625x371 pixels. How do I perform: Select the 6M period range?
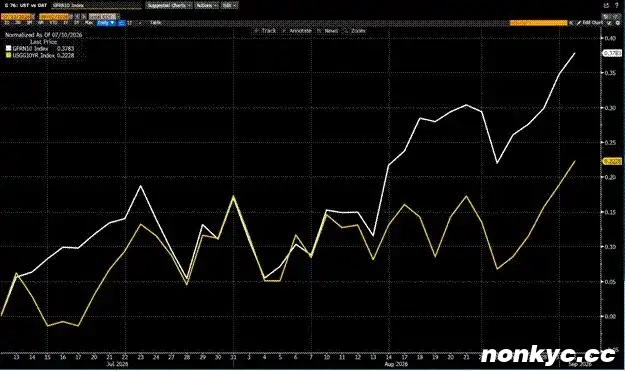[x=41, y=23]
